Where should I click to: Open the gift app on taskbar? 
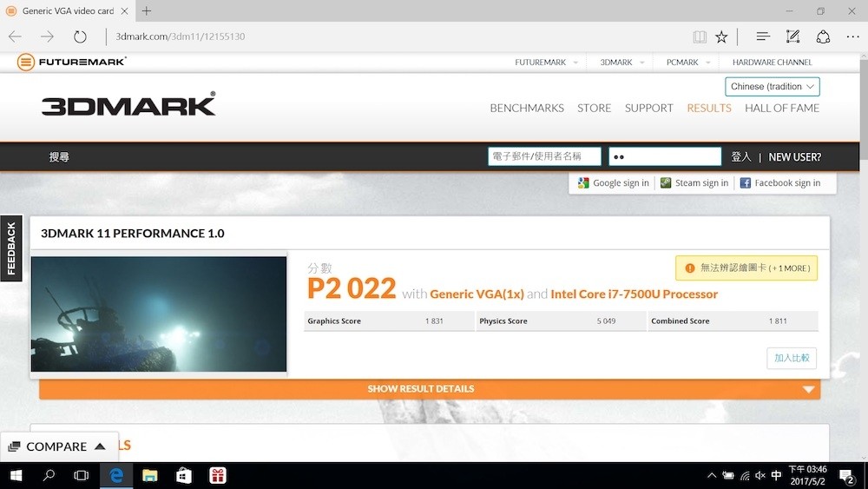(x=218, y=476)
